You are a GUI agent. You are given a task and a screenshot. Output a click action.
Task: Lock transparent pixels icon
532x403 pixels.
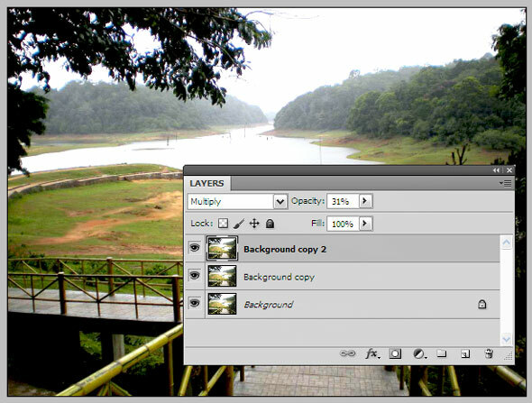(223, 224)
